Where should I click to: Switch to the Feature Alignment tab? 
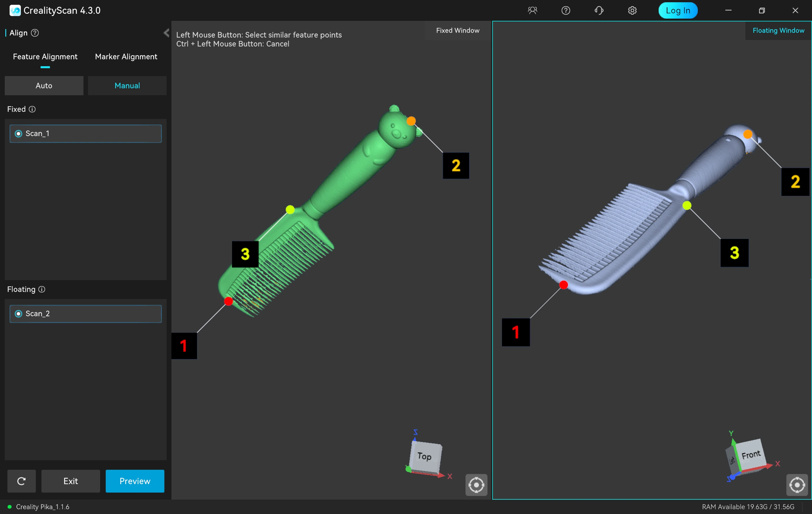pos(45,57)
